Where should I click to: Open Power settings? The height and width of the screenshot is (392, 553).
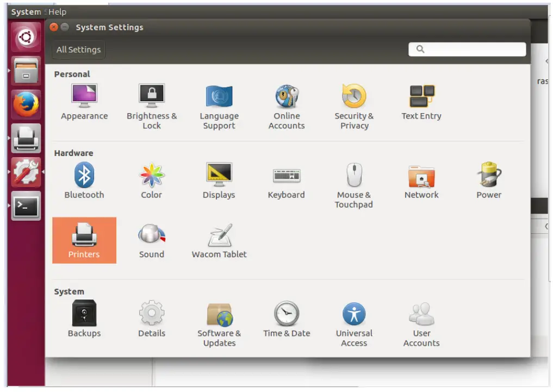[489, 181]
